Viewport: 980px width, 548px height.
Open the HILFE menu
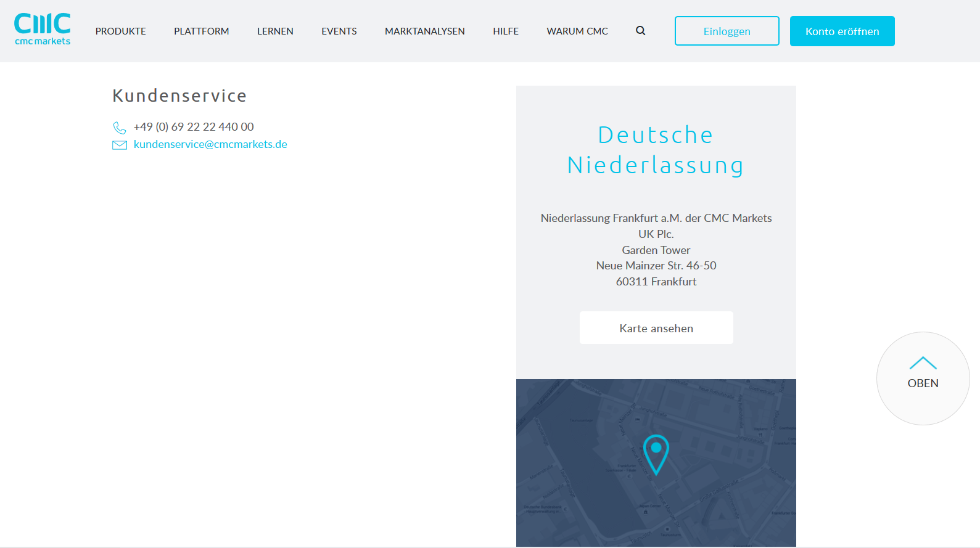(506, 31)
